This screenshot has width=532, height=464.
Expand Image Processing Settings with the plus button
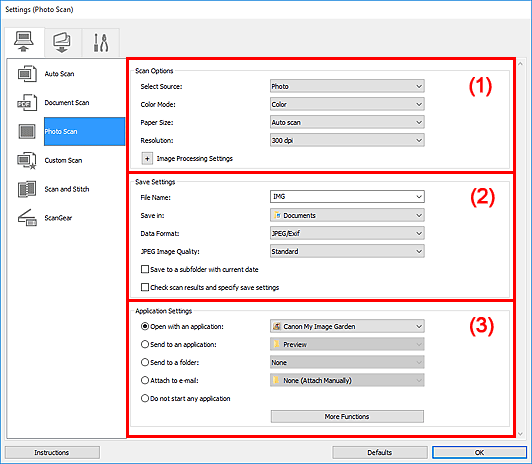point(147,159)
